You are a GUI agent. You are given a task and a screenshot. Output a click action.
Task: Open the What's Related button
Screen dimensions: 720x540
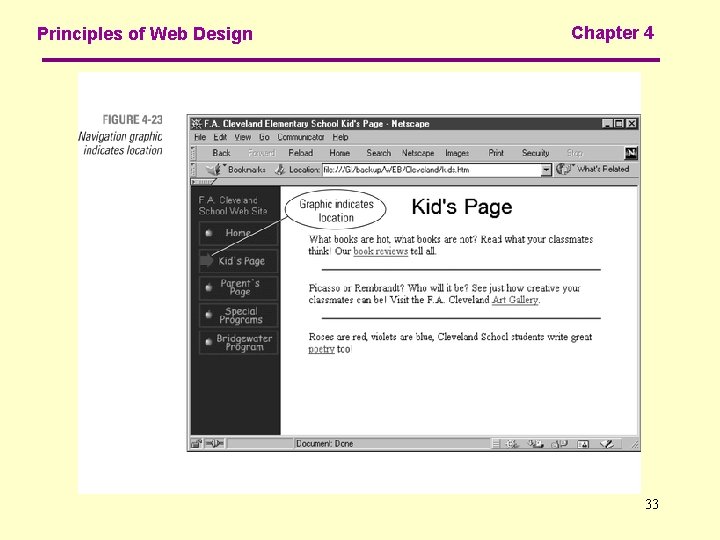[x=592, y=169]
